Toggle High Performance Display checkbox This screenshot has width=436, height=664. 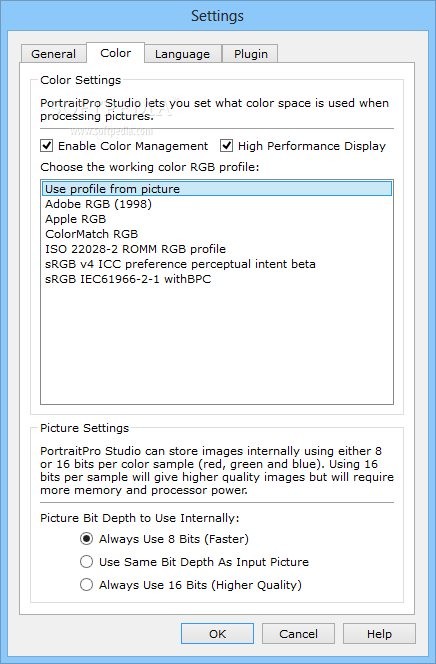tap(226, 146)
